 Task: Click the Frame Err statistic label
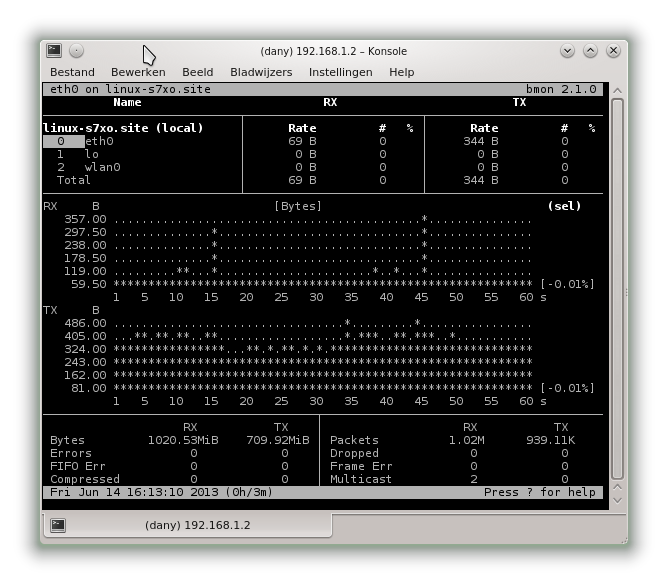[x=361, y=466]
